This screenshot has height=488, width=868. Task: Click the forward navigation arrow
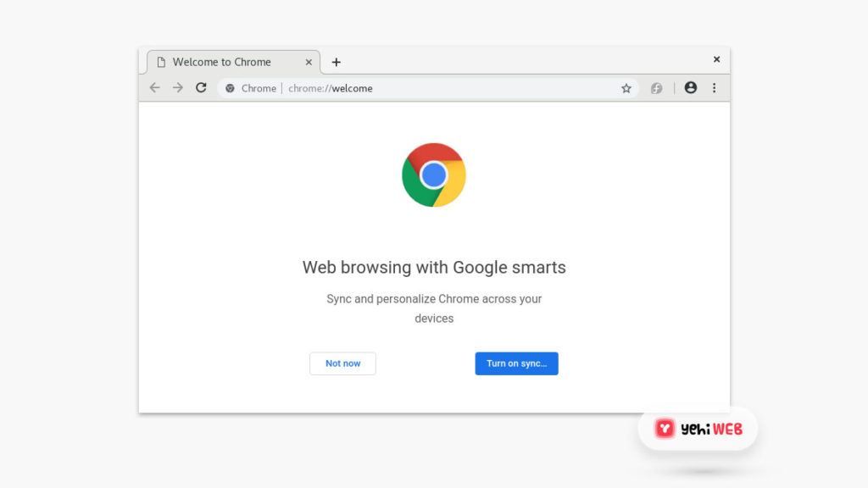[178, 88]
